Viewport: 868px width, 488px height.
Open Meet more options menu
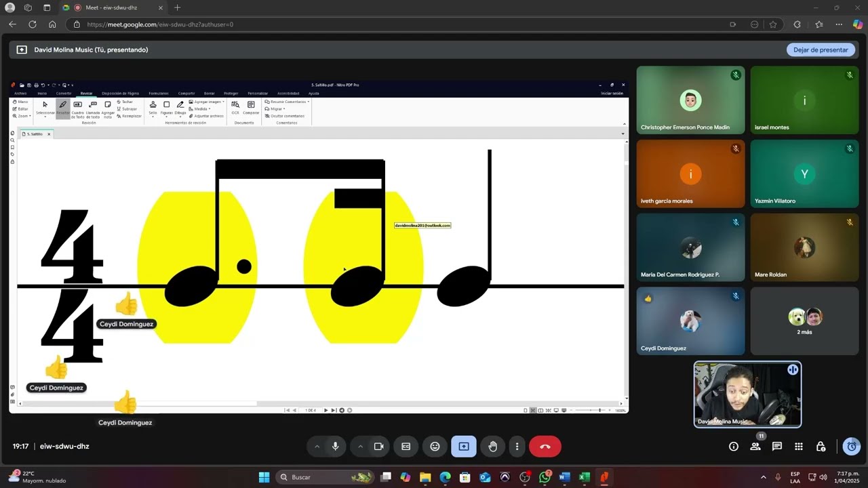pos(517,447)
